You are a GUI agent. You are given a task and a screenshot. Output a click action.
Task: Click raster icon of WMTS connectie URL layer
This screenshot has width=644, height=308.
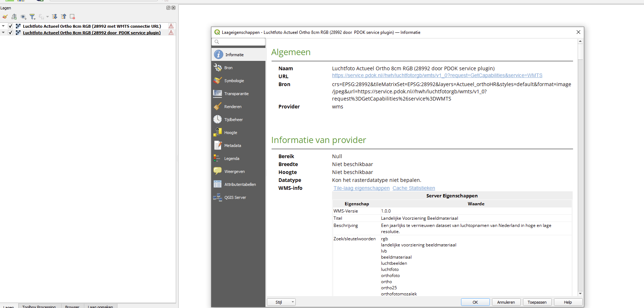[x=18, y=26]
